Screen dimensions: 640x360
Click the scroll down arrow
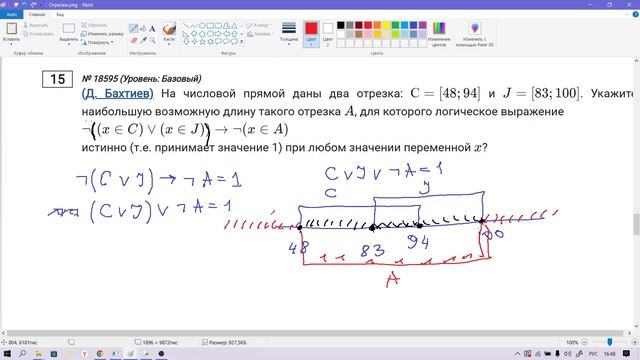[636, 326]
